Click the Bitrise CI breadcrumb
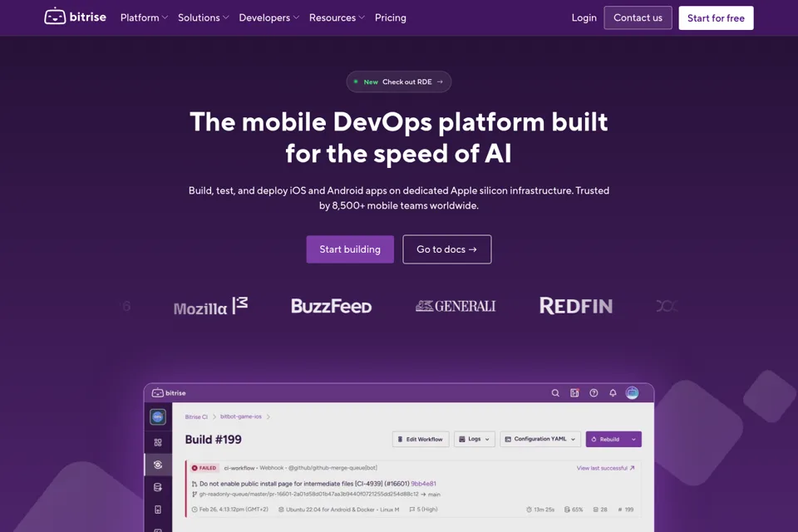The height and width of the screenshot is (532, 798). coord(196,416)
